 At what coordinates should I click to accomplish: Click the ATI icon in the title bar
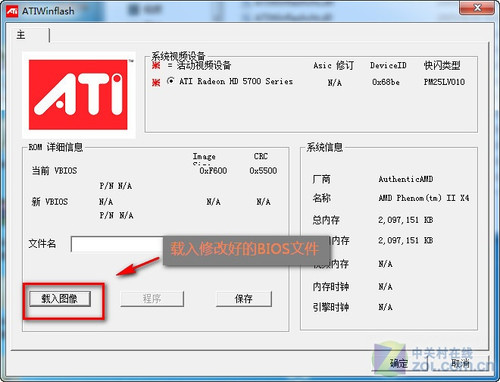coord(12,11)
